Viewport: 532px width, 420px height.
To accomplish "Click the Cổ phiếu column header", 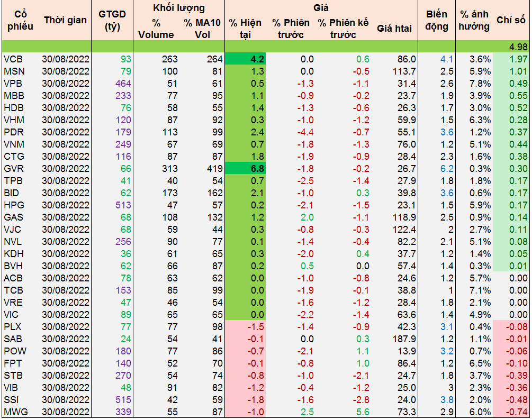I will point(20,20).
